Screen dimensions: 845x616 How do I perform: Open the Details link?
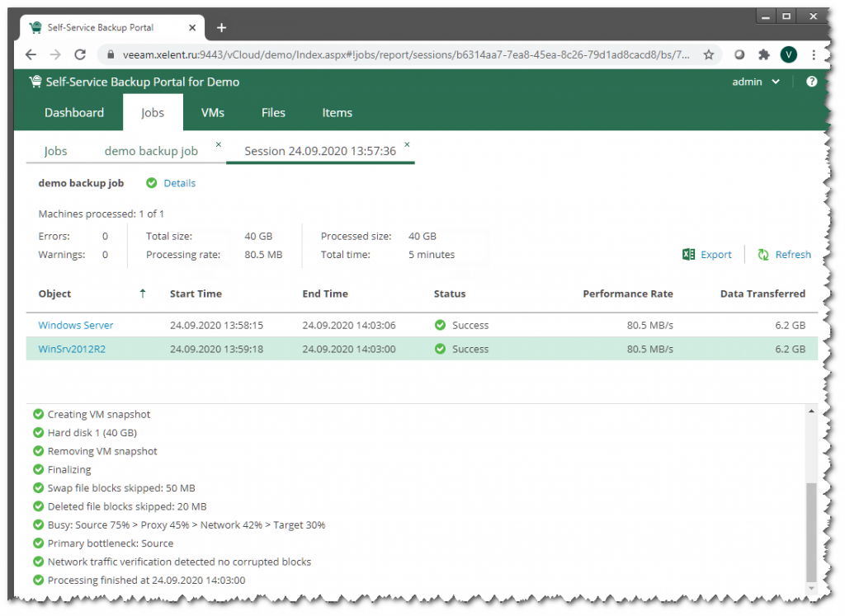pos(179,183)
